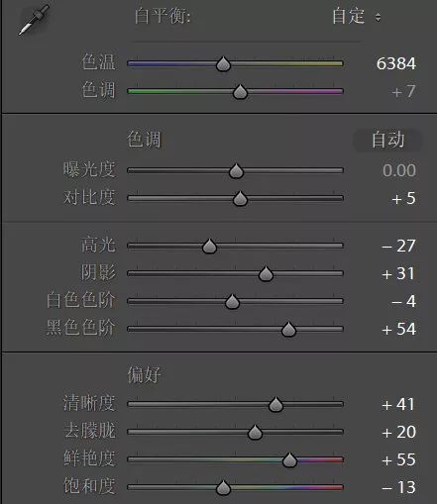Click the 白色色阶 whites slider handle
The width and height of the screenshot is (437, 504).
click(x=232, y=302)
